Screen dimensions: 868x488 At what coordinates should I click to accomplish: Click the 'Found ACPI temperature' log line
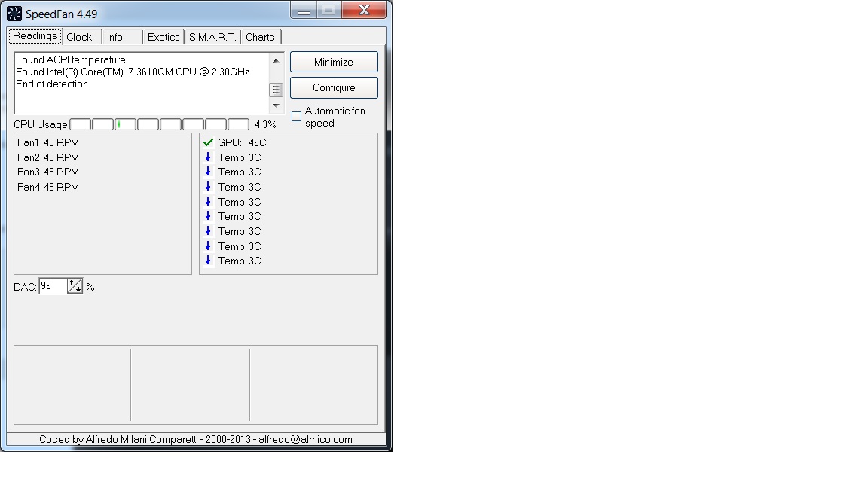tap(71, 59)
